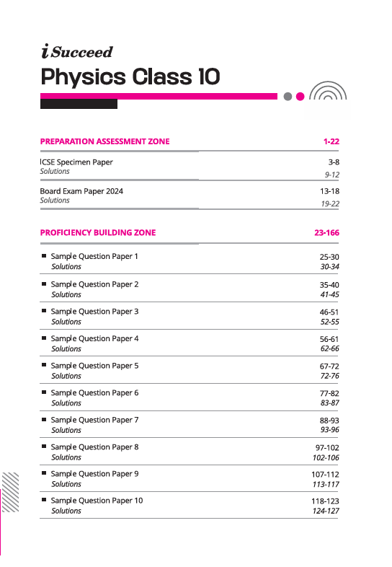Click the bullet before Sample Question Paper 1
Image resolution: width=392 pixels, height=567 pixels.
click(44, 255)
